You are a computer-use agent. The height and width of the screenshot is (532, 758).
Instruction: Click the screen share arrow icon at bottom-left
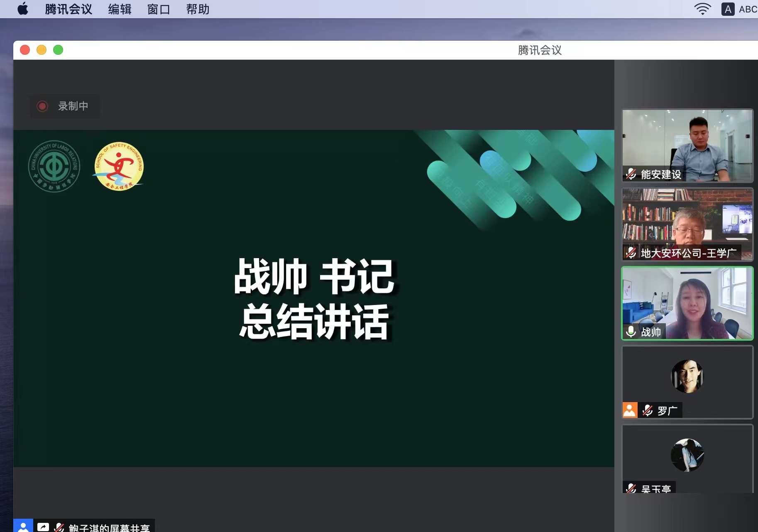click(43, 527)
